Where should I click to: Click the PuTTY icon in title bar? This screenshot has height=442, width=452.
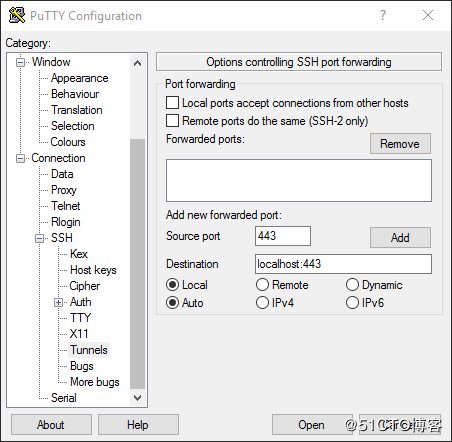point(17,15)
